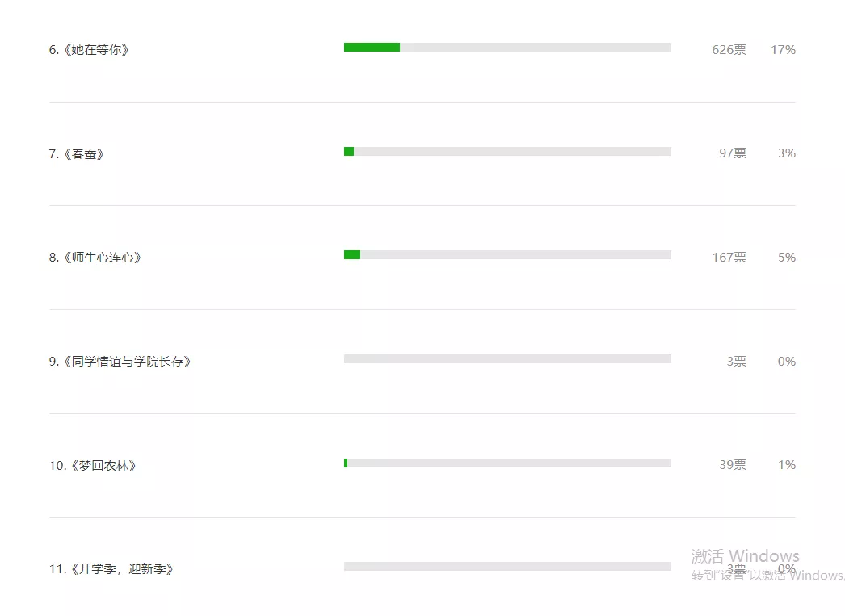Click the bar for 《开学季，迎新季》

pos(507,567)
